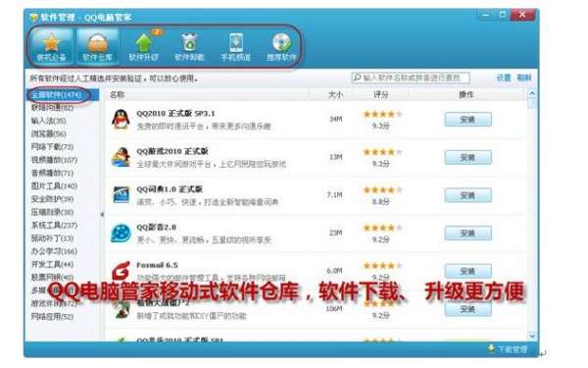
Task: Select the 系统工具(237) category
Action: coord(54,226)
